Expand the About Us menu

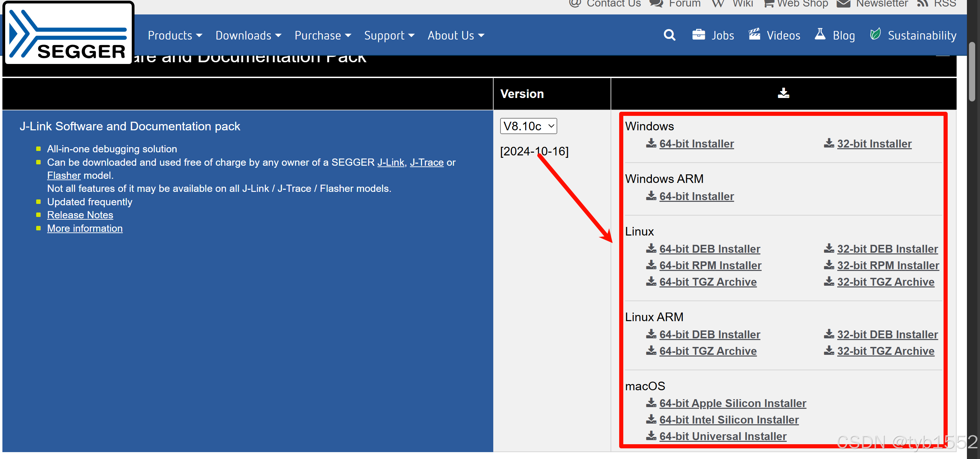point(456,35)
